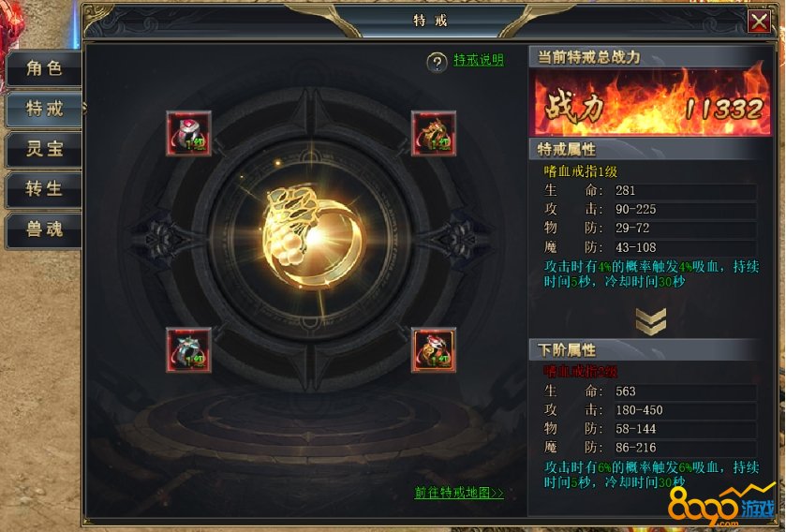Close the 特戒 window
The height and width of the screenshot is (532, 786).
tap(759, 22)
